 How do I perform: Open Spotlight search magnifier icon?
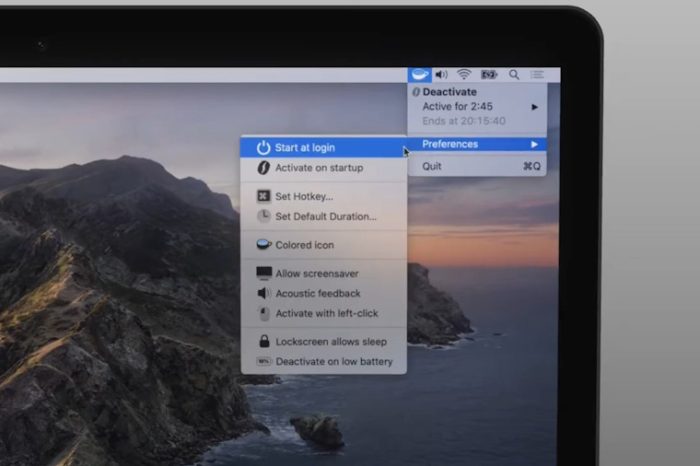click(514, 74)
